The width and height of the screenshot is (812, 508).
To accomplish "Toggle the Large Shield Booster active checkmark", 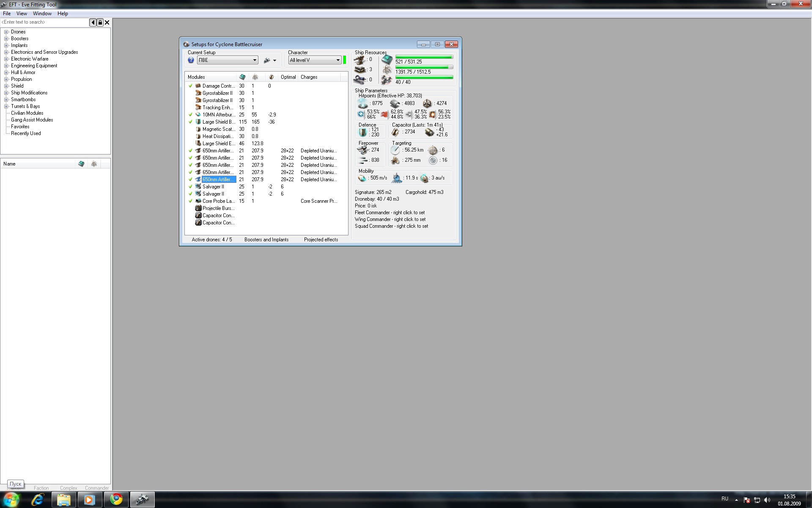I will tap(190, 122).
